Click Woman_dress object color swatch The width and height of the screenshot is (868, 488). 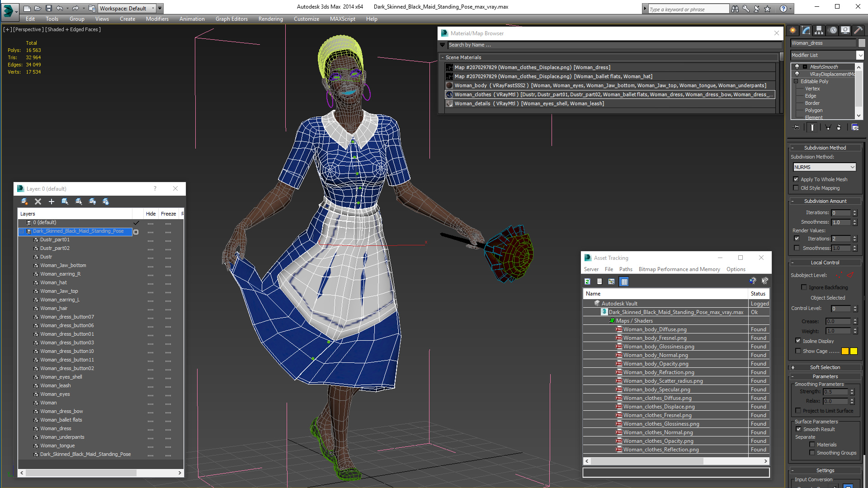pyautogui.click(x=862, y=43)
